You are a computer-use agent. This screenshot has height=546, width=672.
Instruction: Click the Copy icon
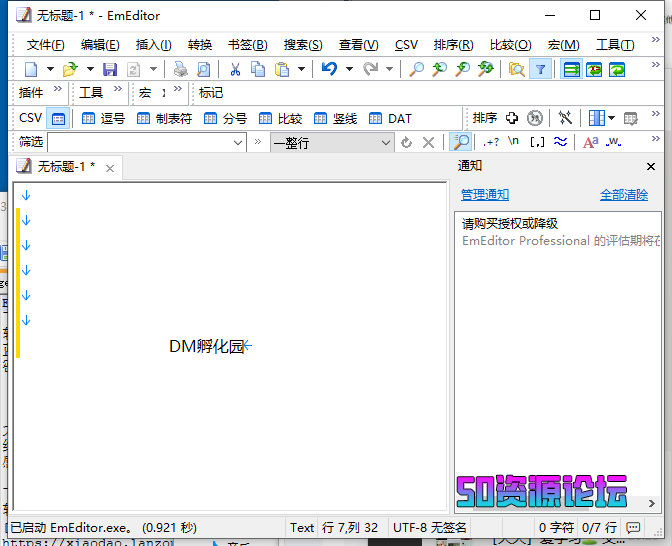[258, 69]
